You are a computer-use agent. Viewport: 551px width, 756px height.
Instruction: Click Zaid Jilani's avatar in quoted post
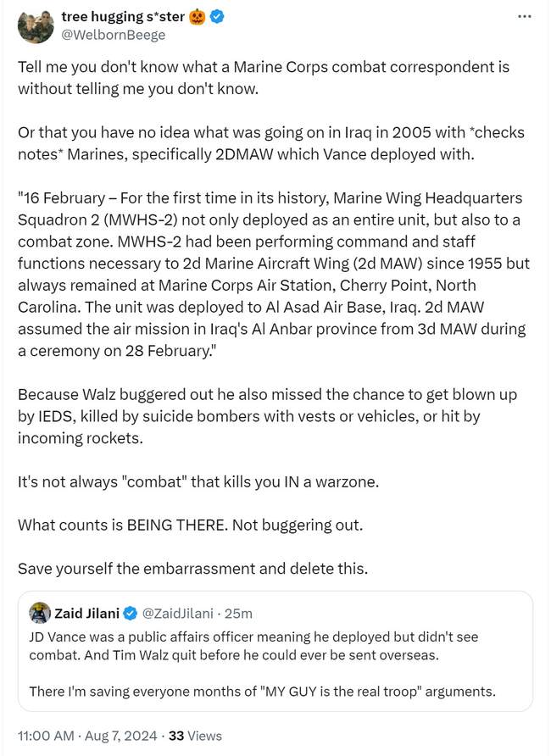39,613
